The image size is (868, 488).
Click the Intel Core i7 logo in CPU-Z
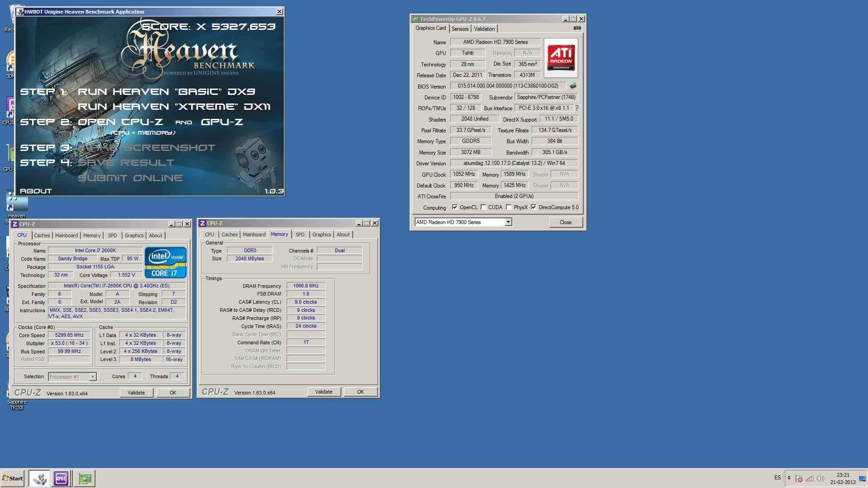[x=165, y=262]
